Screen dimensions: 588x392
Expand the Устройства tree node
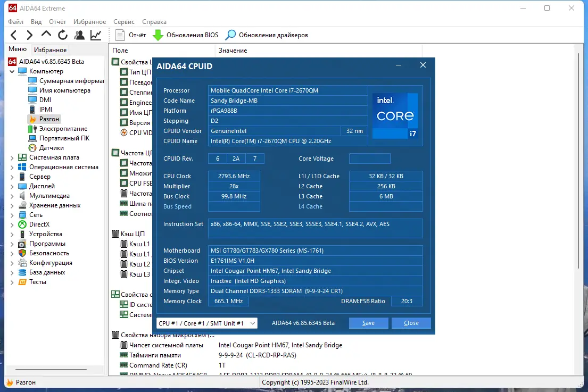12,234
